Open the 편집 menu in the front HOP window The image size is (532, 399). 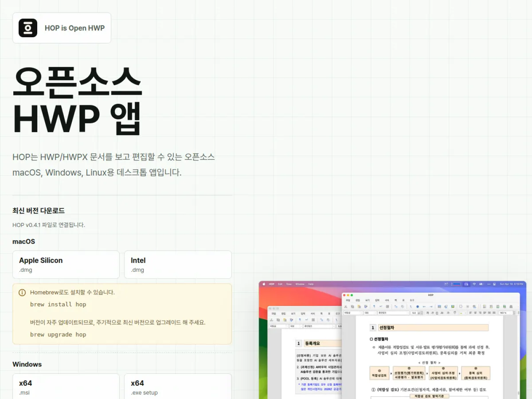[357, 300]
